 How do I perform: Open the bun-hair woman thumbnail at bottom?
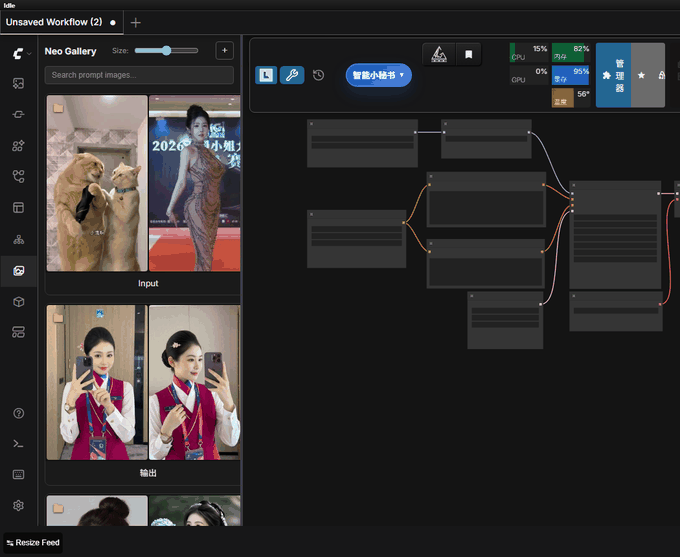[97, 511]
